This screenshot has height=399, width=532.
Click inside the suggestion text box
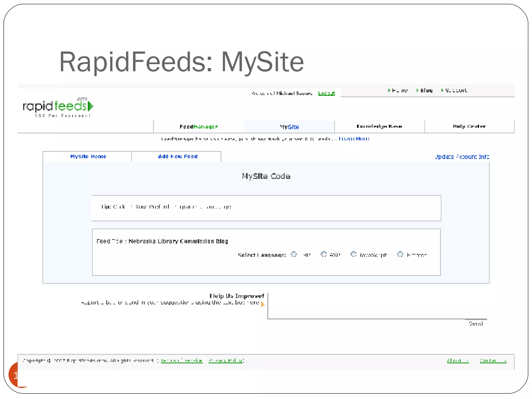click(377, 306)
